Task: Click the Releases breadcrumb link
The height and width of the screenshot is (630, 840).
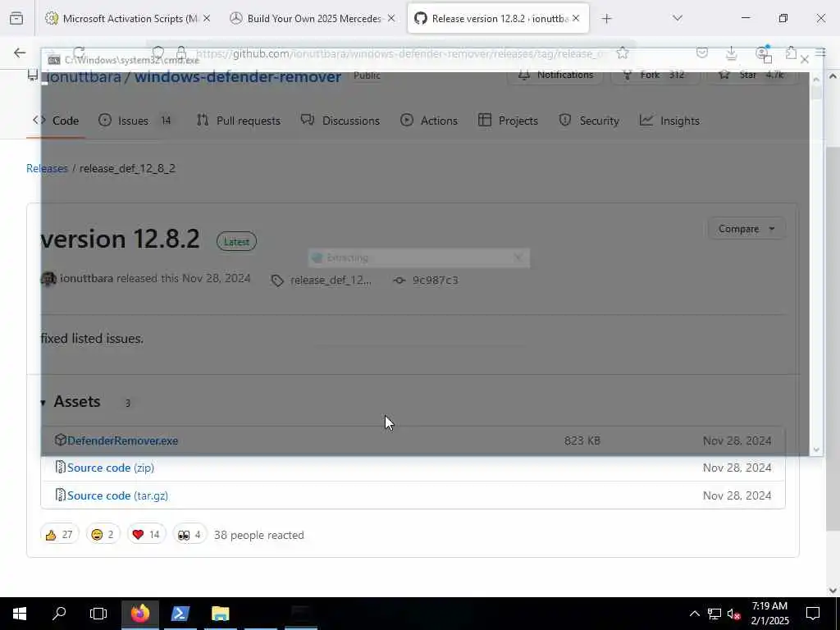Action: tap(47, 168)
